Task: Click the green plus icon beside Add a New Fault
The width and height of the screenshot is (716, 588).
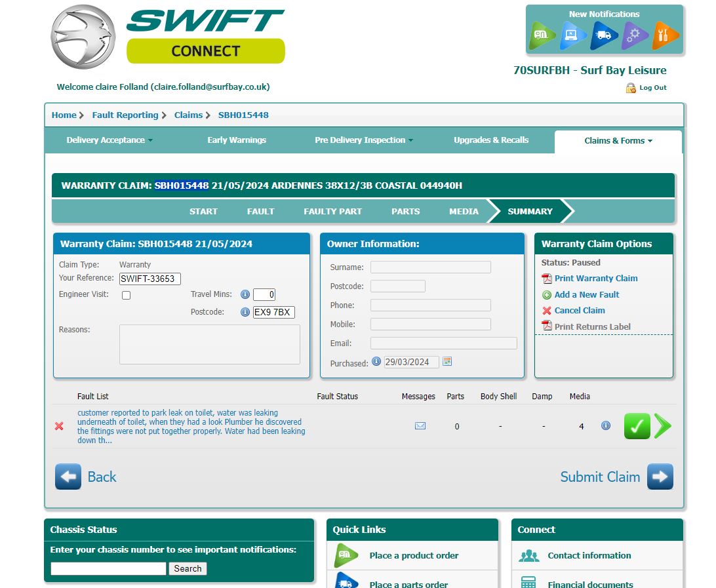Action: click(547, 295)
